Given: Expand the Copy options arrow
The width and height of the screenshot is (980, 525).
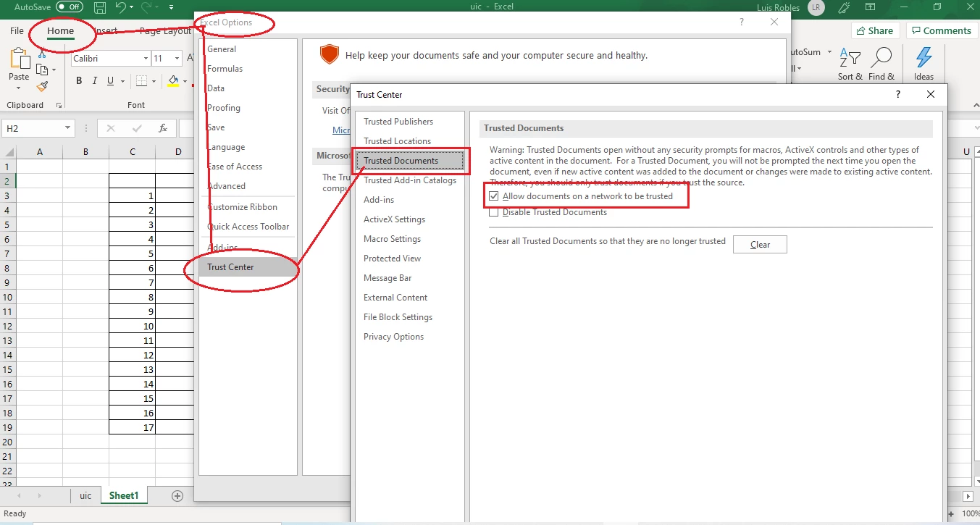Looking at the screenshot, I should pyautogui.click(x=54, y=70).
